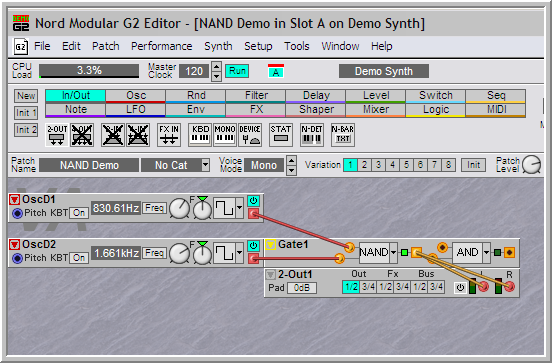Add the STAT status module
Viewport: 552px width, 363px height.
pyautogui.click(x=281, y=134)
